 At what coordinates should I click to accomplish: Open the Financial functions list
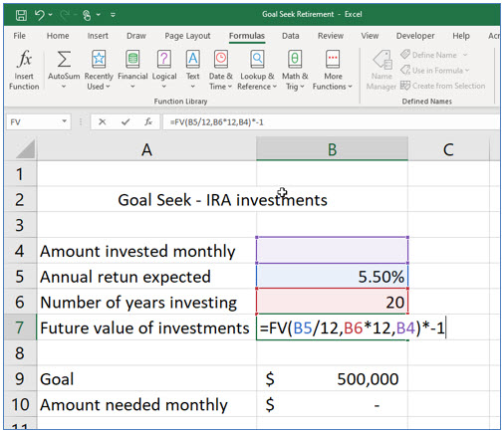pyautogui.click(x=132, y=70)
